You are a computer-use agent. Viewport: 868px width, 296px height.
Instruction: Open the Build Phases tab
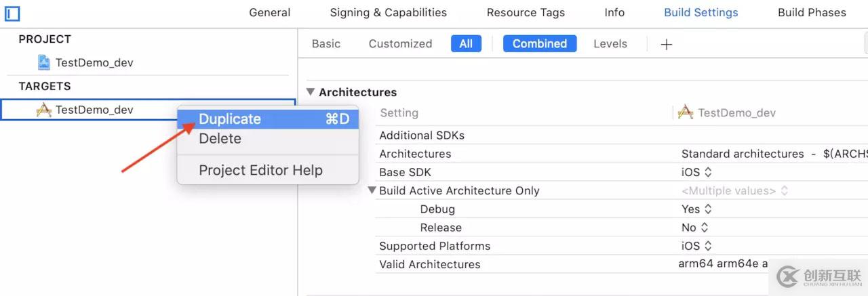(812, 12)
